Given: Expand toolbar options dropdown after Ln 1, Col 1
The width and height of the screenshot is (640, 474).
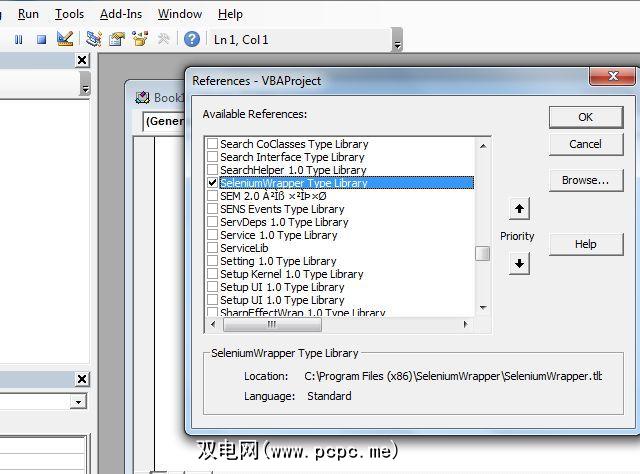Looking at the screenshot, I should [397, 40].
